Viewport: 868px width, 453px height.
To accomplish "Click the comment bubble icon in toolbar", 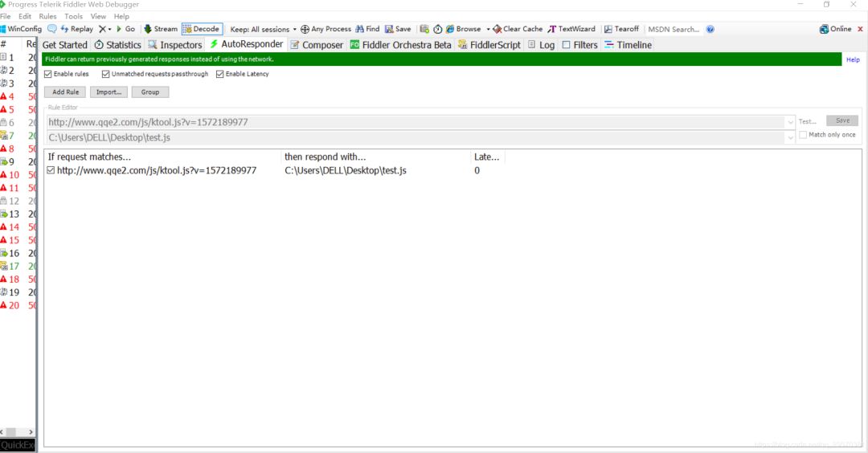I will pos(52,29).
